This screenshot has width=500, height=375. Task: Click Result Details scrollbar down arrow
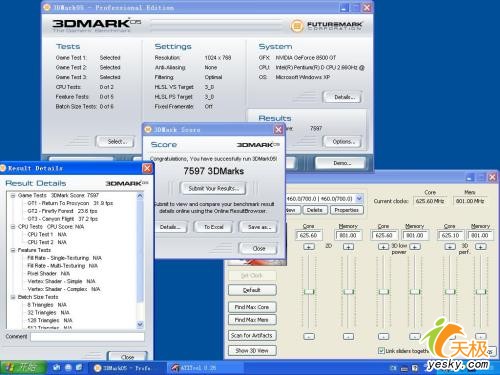point(140,324)
